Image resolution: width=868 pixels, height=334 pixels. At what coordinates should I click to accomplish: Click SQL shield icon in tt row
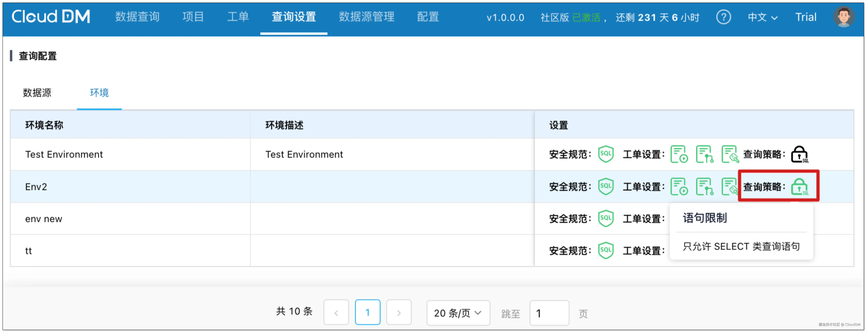606,250
